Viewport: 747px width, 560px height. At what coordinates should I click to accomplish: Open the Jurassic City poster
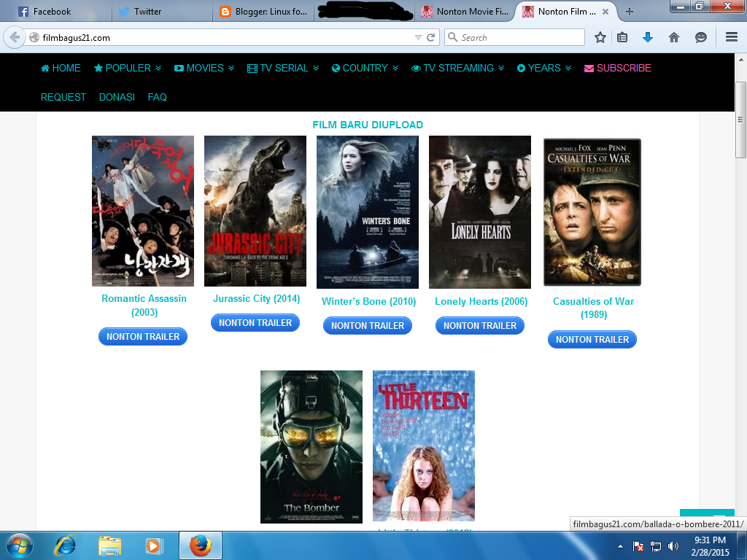tap(255, 211)
